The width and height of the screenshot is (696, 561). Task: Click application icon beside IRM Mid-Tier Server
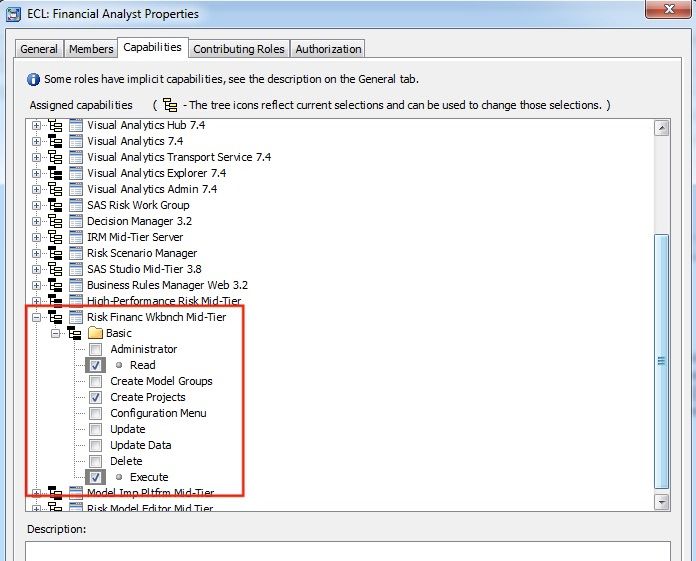click(76, 237)
